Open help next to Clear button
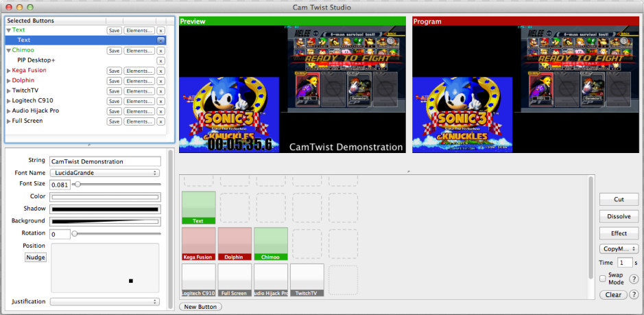This screenshot has height=315, width=644. (634, 294)
